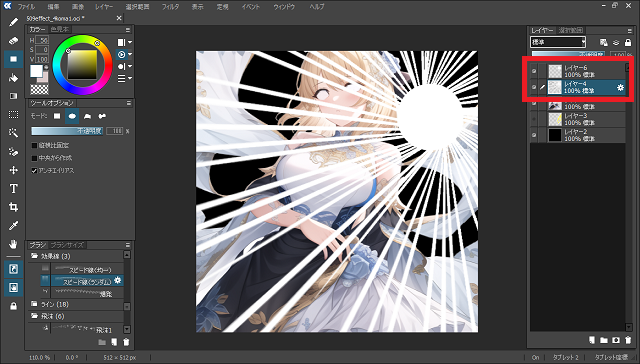Click the タブレット座標 status button

[611, 357]
